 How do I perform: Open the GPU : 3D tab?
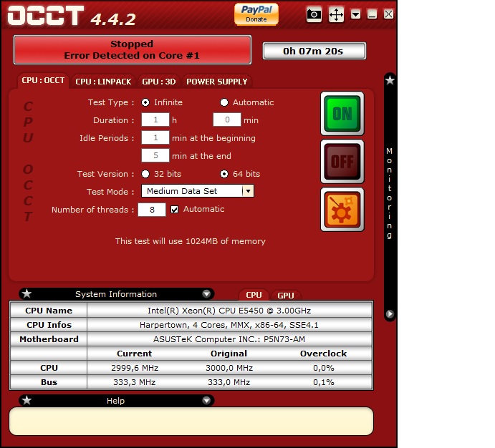click(x=159, y=82)
